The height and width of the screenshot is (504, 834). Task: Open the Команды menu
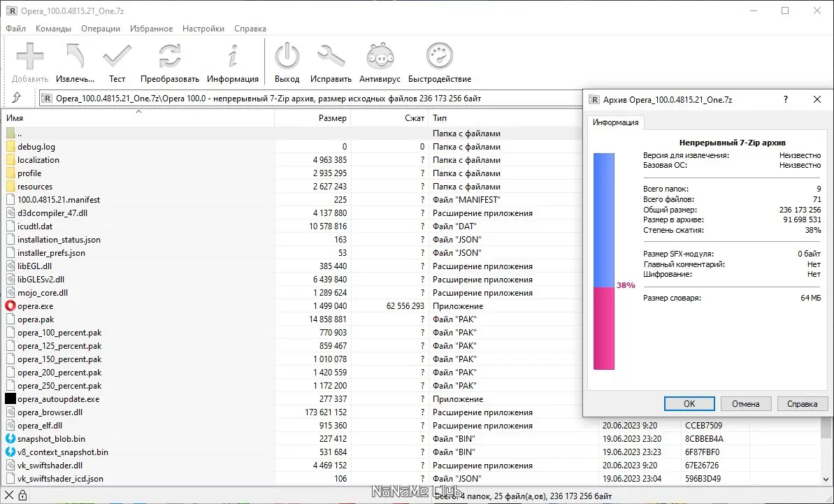coord(52,29)
